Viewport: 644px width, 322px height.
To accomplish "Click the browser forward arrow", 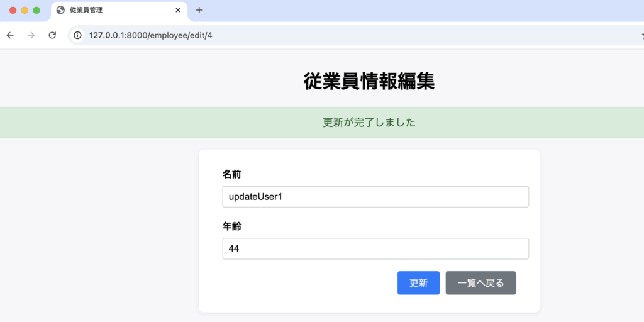I will 31,35.
